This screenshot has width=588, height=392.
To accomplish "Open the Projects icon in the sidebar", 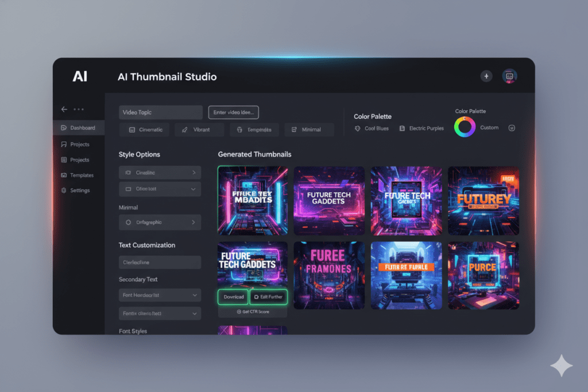I will point(64,144).
